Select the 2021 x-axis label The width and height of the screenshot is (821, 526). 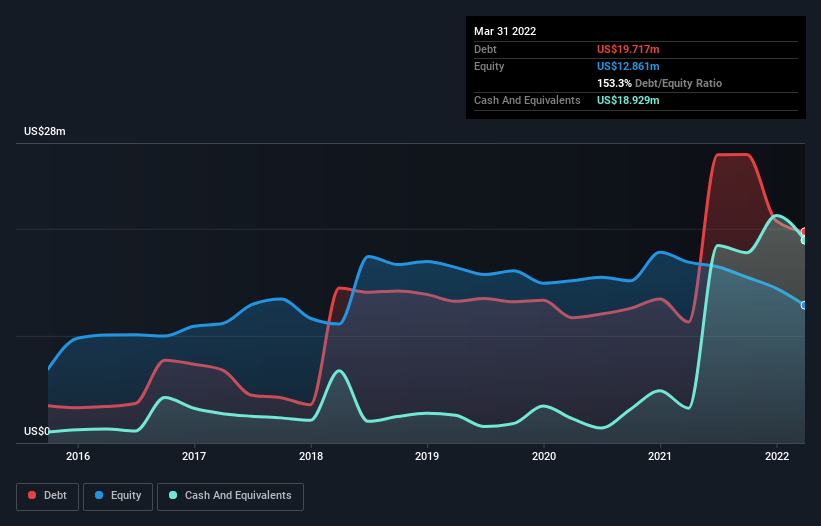click(660, 456)
